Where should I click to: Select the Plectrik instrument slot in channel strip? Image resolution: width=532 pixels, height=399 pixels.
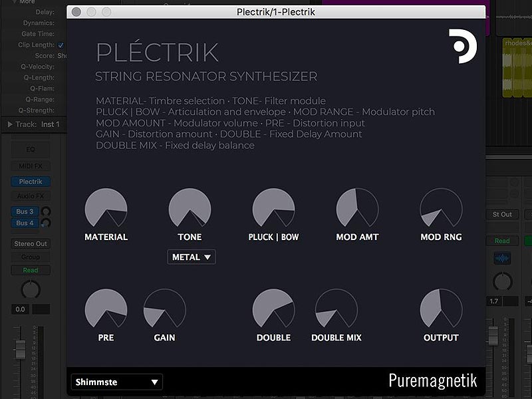click(31, 182)
